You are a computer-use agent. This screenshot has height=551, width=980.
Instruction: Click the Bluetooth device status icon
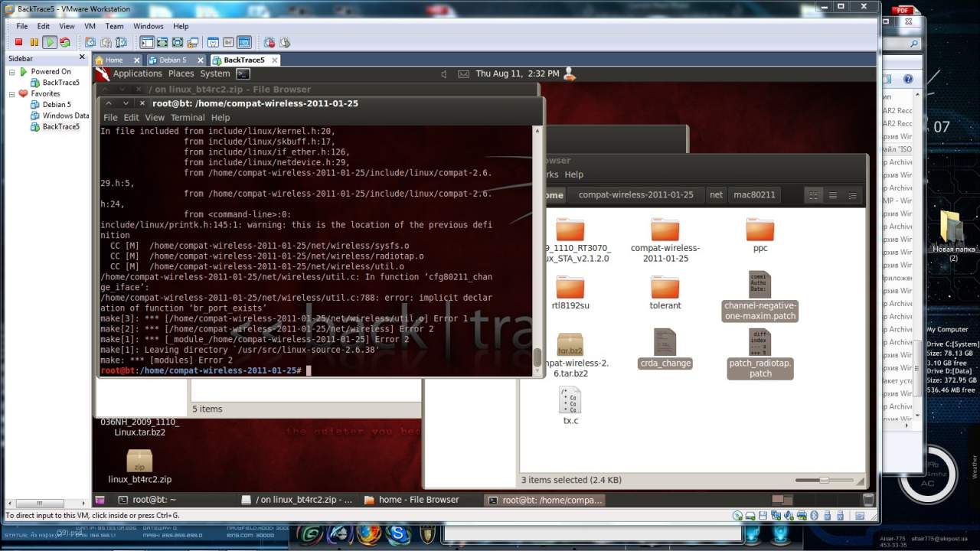point(814,515)
